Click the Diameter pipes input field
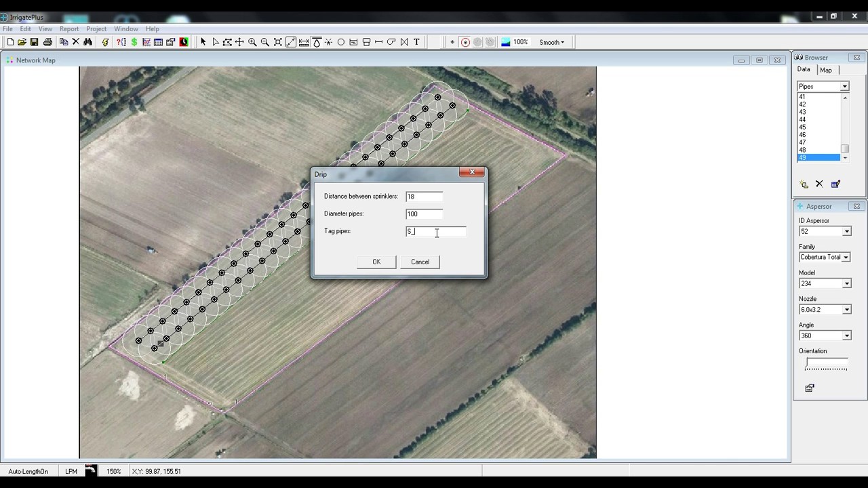 (424, 213)
